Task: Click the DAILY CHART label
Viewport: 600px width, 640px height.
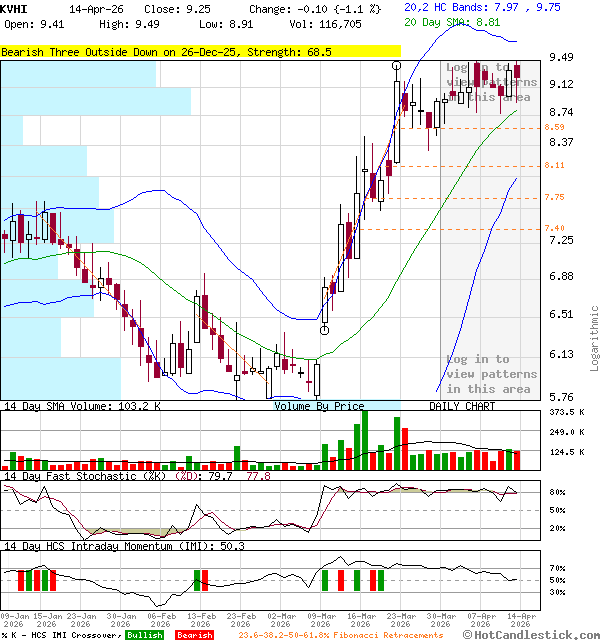Action: (462, 406)
